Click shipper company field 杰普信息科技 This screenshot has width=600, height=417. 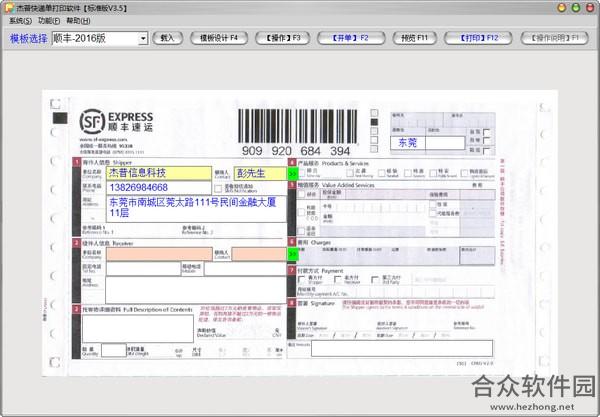[159, 173]
